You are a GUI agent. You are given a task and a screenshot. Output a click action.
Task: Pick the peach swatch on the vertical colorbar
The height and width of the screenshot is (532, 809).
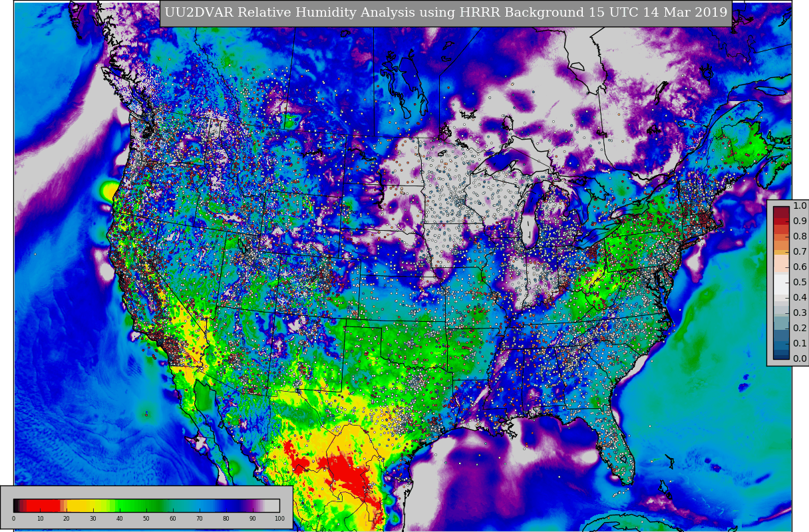tap(781, 263)
